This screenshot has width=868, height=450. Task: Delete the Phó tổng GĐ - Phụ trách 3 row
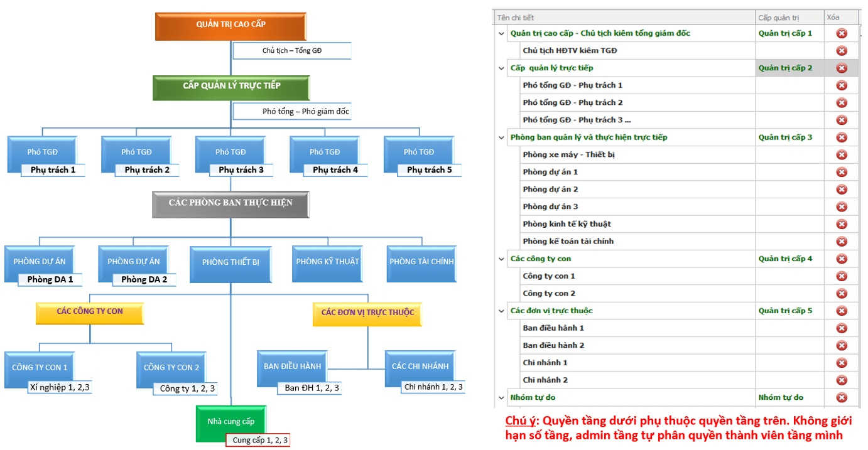[x=842, y=120]
